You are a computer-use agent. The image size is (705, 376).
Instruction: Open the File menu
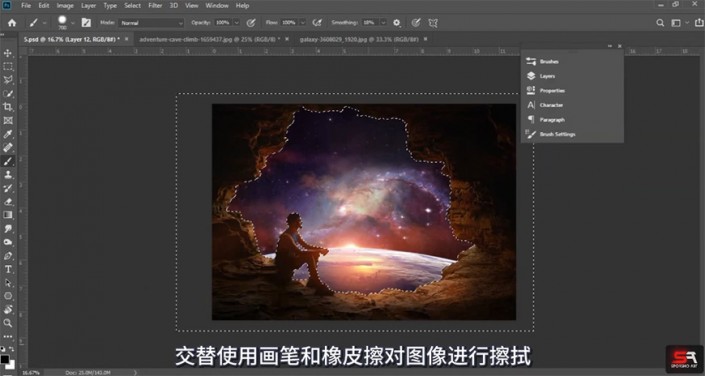26,5
